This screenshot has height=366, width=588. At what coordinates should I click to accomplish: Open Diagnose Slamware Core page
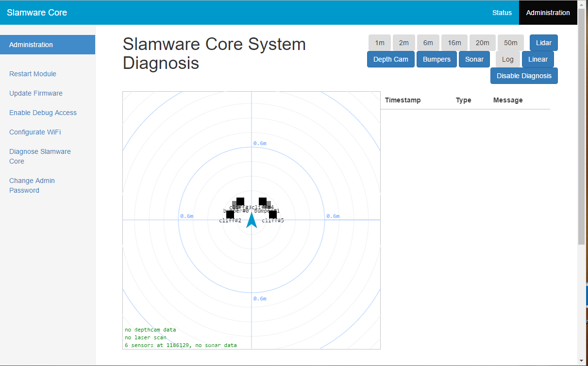click(x=40, y=156)
